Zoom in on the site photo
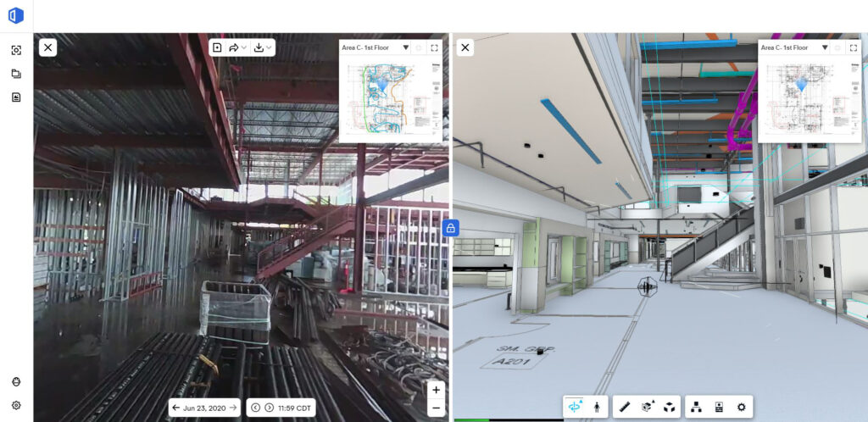 [x=436, y=390]
